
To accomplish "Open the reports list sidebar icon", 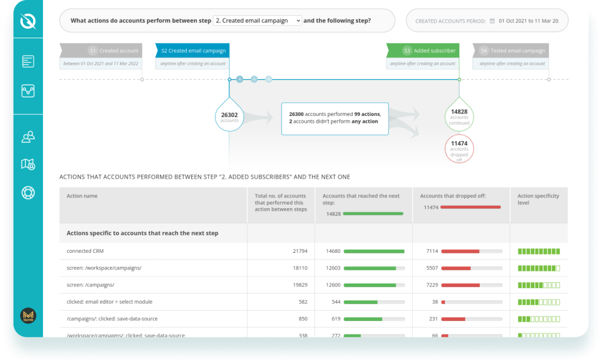I will point(28,61).
